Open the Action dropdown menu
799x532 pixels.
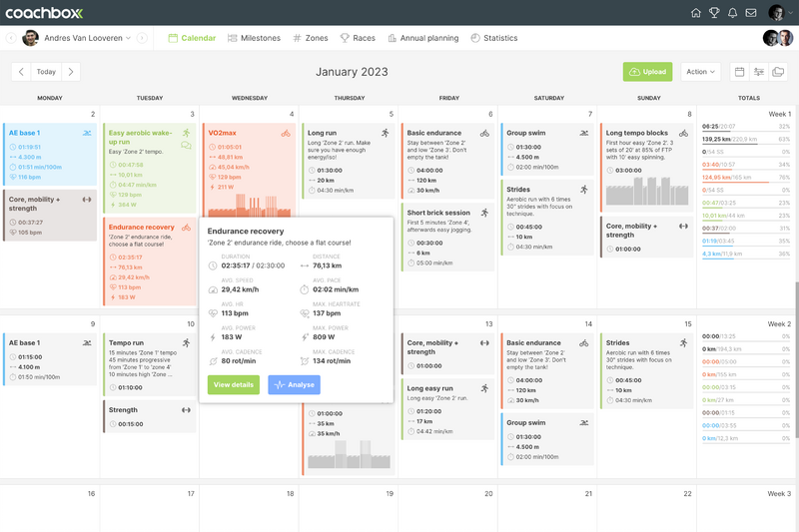[700, 72]
